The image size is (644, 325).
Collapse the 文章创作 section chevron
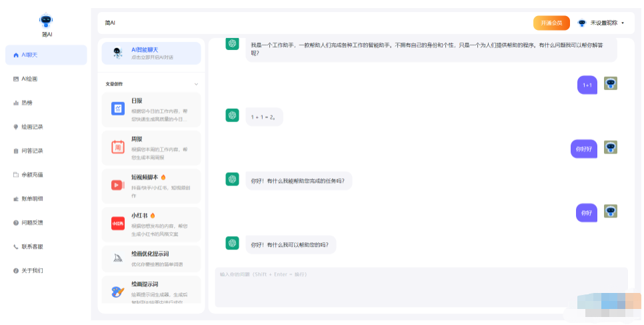click(x=196, y=84)
